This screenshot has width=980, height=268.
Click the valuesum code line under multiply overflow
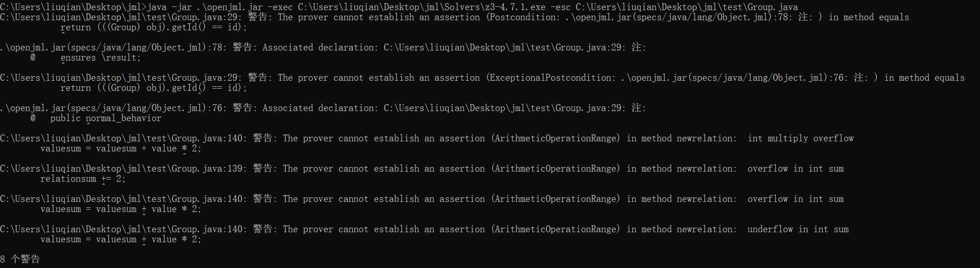coord(121,149)
